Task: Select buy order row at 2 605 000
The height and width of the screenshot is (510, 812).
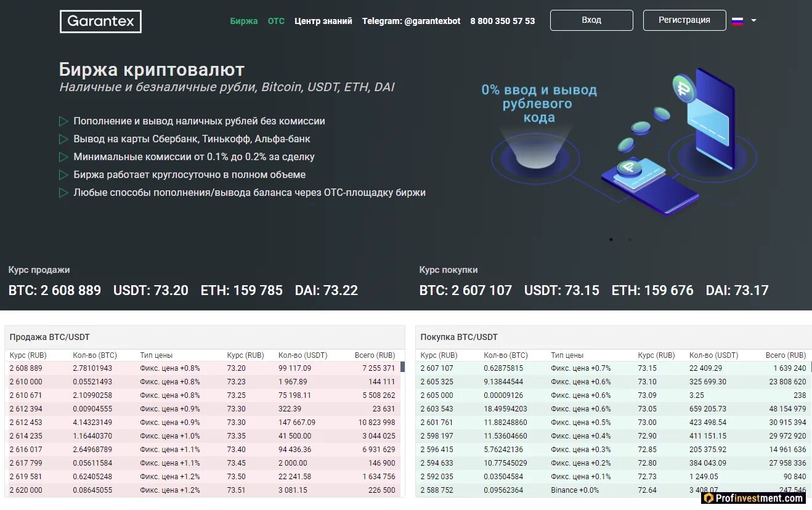Action: tap(614, 395)
